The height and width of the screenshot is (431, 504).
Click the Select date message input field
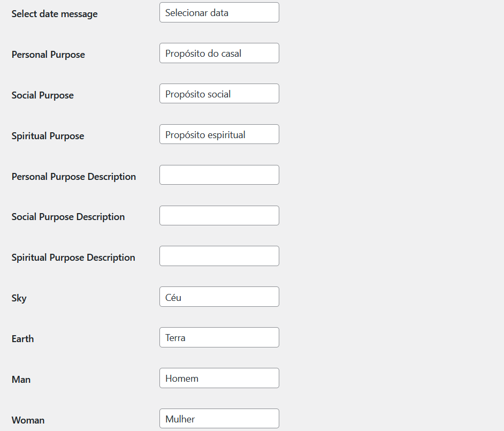pos(219,12)
